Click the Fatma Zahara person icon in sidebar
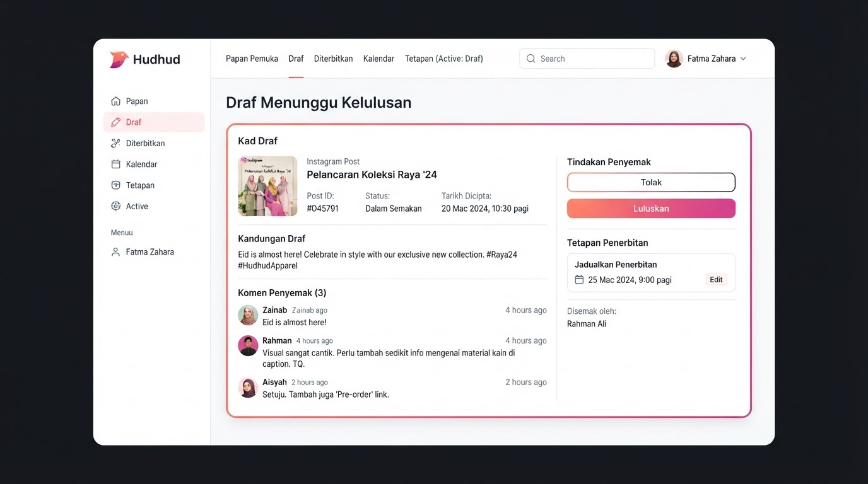 [x=115, y=252]
